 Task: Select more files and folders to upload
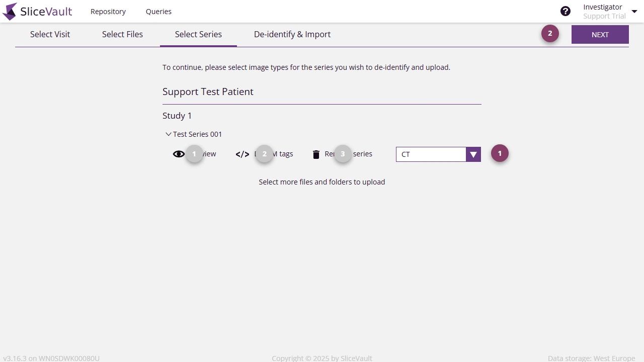tap(321, 182)
